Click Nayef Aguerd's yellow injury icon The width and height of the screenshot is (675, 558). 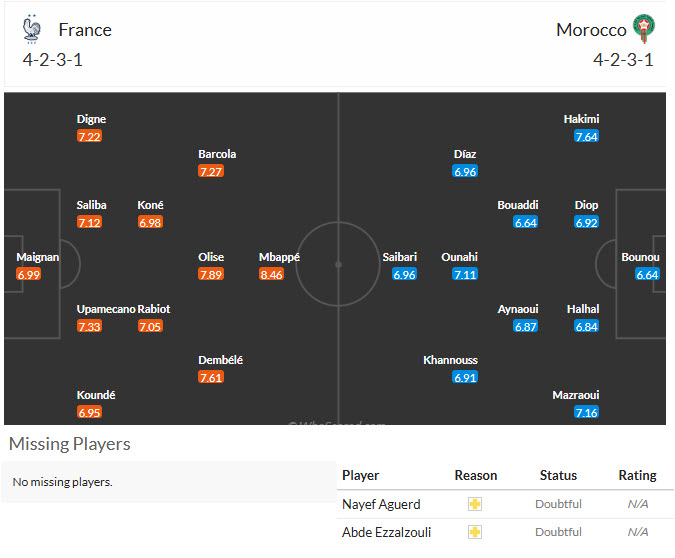tap(475, 504)
